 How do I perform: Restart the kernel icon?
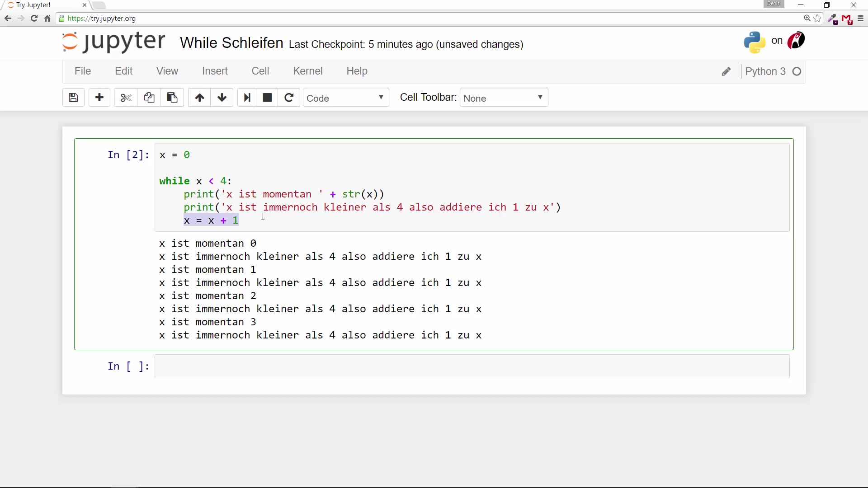click(x=289, y=98)
